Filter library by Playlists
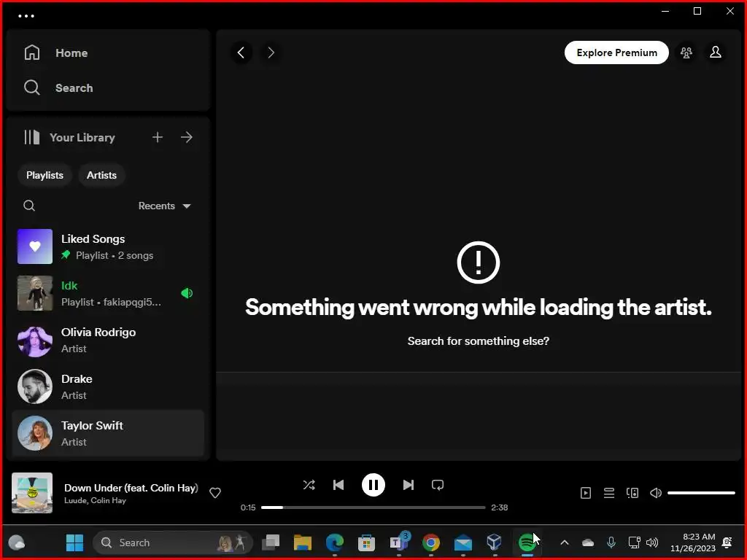This screenshot has width=747, height=560. coord(44,175)
